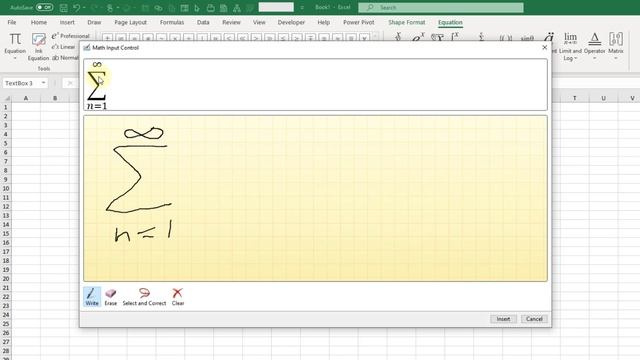Click the Select All corner of worksheet
The image size is (640, 360).
7,98
